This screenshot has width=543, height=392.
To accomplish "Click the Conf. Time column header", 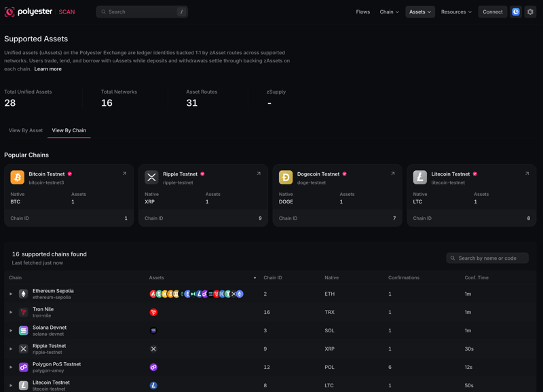I will click(x=476, y=278).
